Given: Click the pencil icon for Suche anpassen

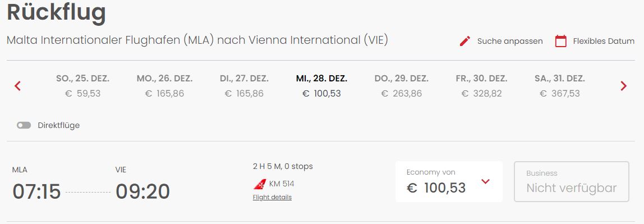Looking at the screenshot, I should (465, 41).
